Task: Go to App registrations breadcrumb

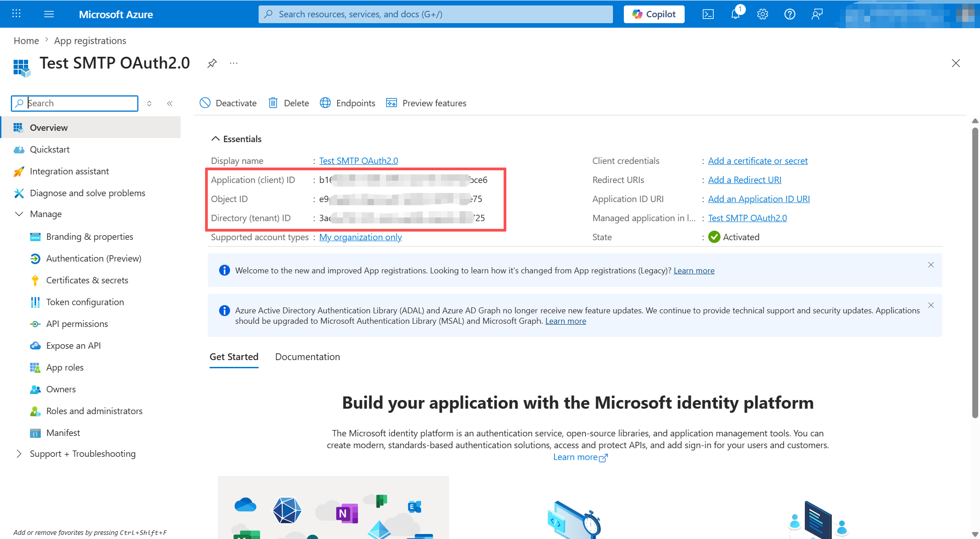Action: (x=90, y=41)
